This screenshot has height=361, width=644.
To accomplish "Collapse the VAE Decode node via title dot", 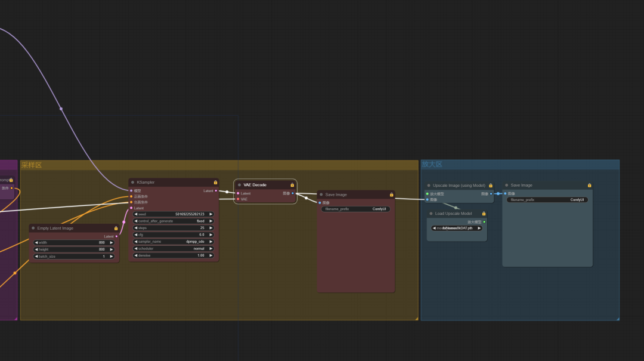I will (x=240, y=185).
